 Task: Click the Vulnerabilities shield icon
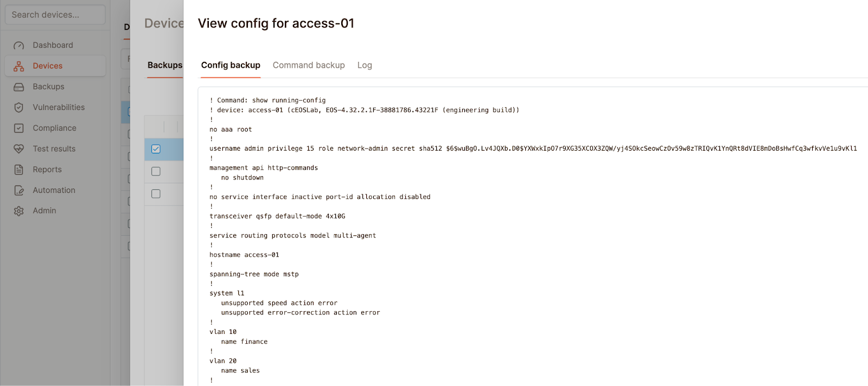click(x=19, y=107)
